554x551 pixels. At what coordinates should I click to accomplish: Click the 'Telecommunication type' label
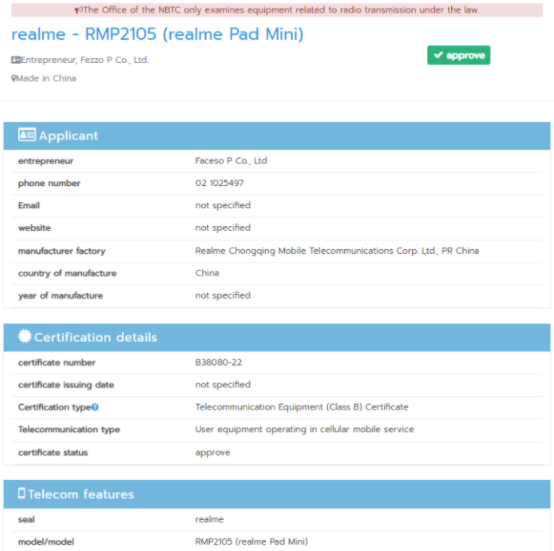coord(69,430)
